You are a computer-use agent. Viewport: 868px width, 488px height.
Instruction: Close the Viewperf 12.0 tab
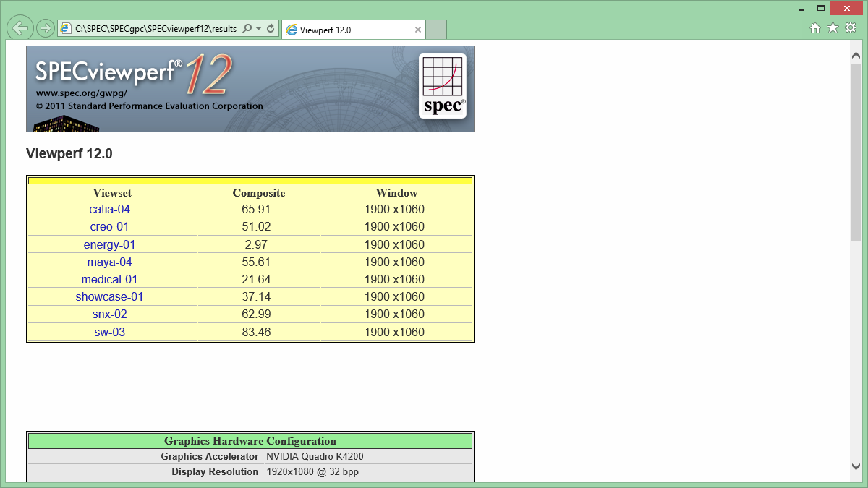point(417,30)
